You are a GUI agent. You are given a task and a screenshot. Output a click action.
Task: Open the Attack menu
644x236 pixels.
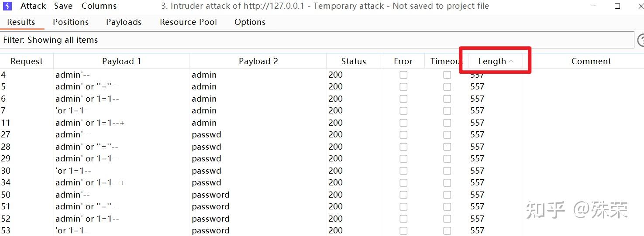point(33,6)
